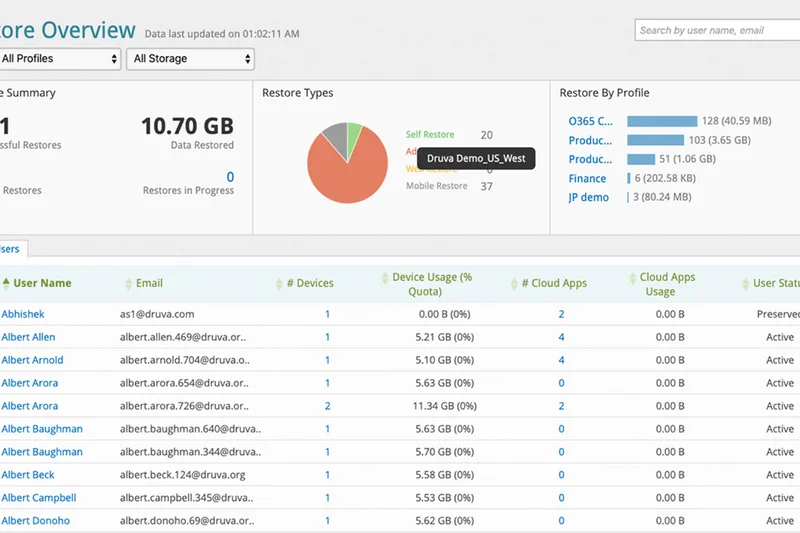Screen dimensions: 800x533
Task: Open user Abhishek
Action: 23,314
